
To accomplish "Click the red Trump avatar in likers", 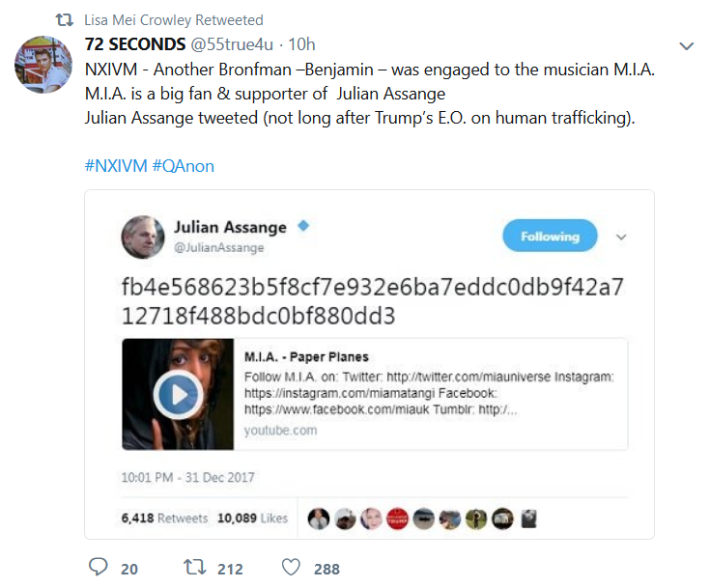I will 397,518.
